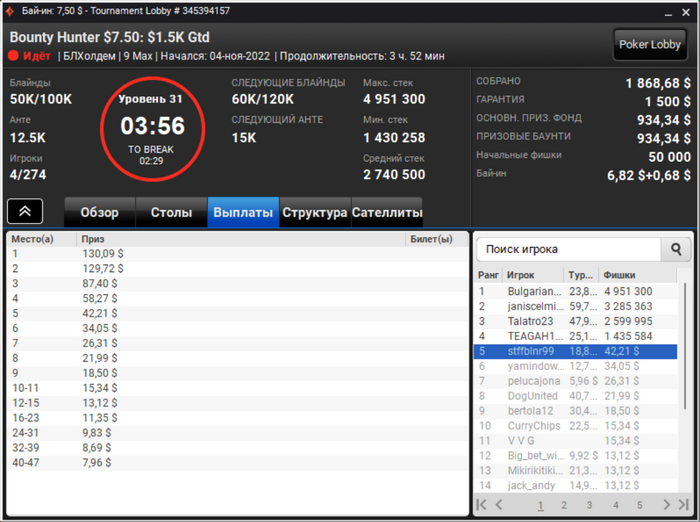Go to previous page of player list
Viewport: 700px width, 522px height.
coord(499,505)
